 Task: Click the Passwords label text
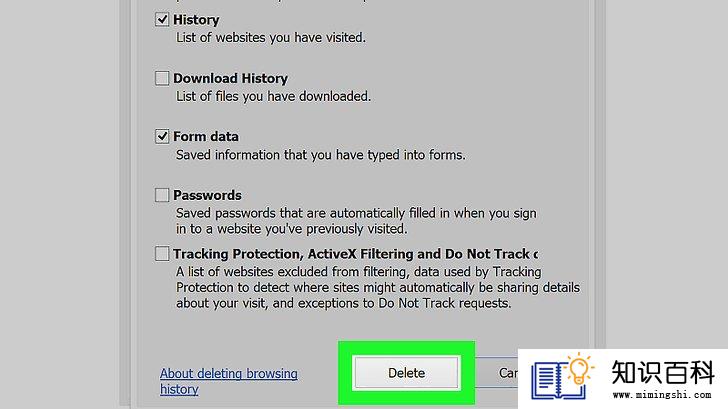[207, 195]
